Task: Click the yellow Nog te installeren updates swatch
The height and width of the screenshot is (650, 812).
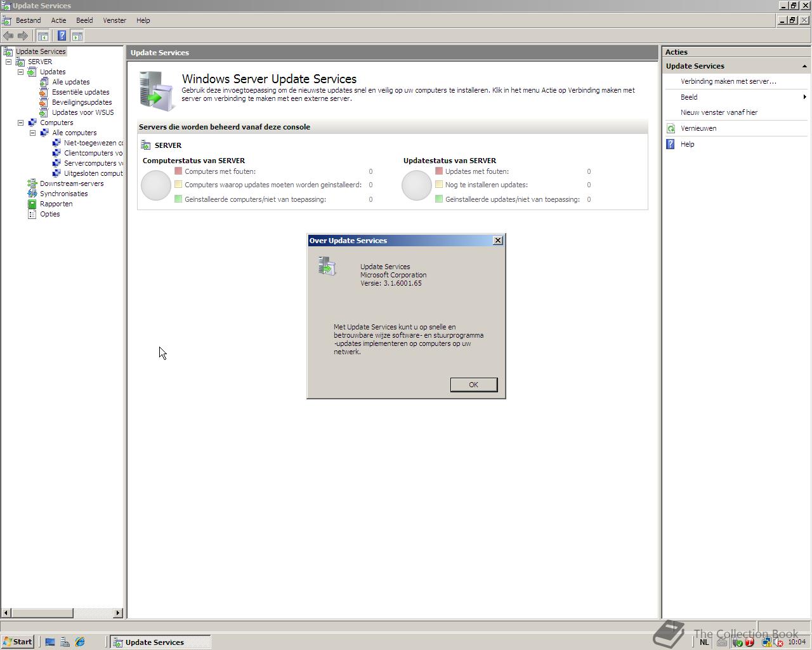Action: tap(439, 184)
